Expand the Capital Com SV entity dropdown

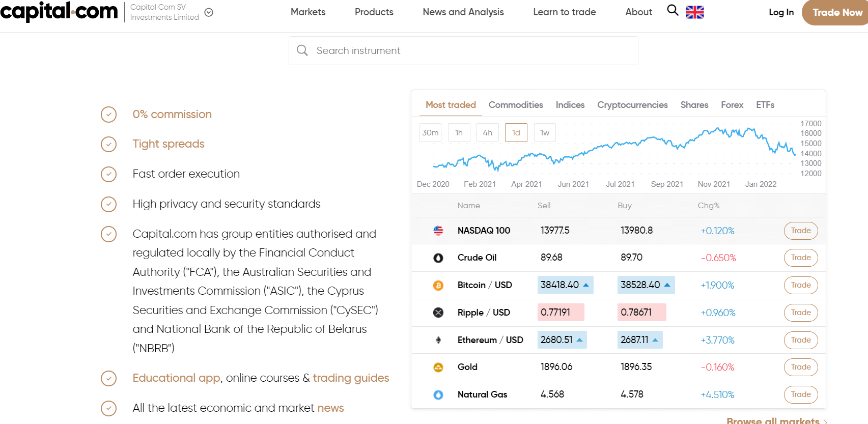coord(209,12)
